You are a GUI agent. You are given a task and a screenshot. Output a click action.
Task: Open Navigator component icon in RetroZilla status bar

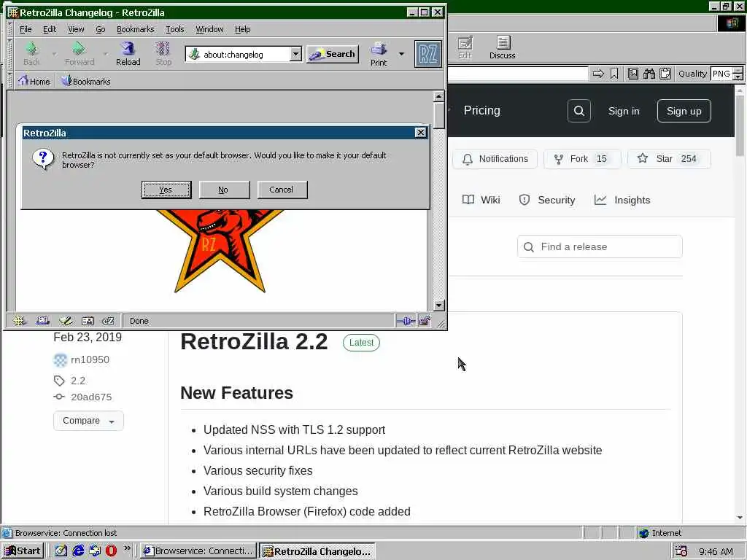(x=19, y=321)
